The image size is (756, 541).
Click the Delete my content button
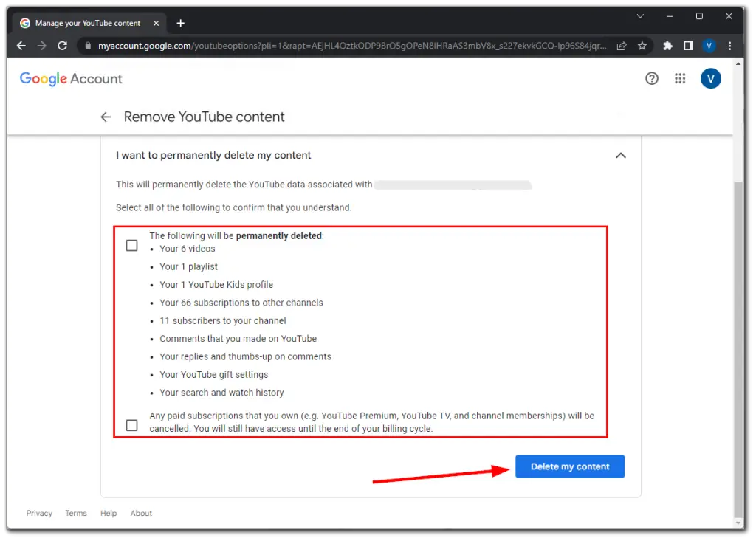point(569,466)
